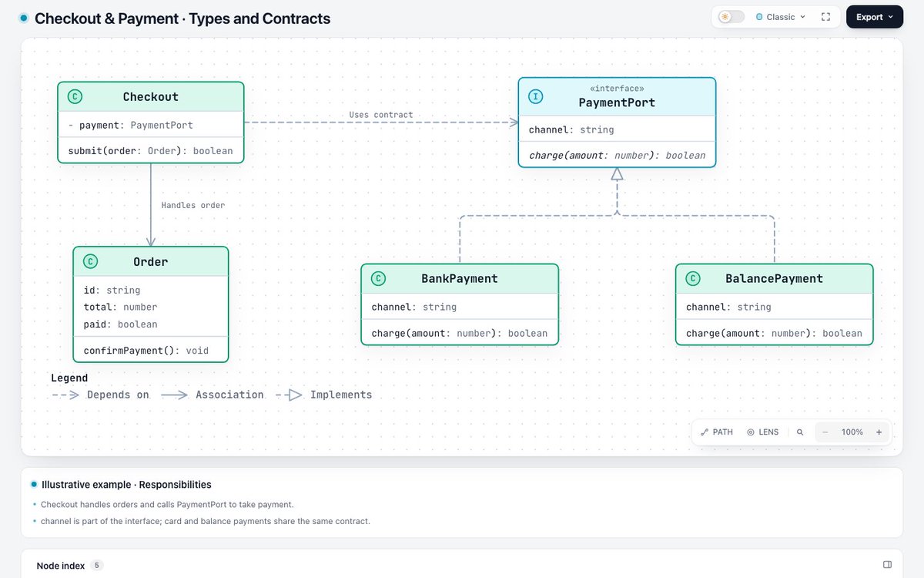Click the charge method in BankPayment
Viewport: 924px width, 578px height.
[460, 333]
